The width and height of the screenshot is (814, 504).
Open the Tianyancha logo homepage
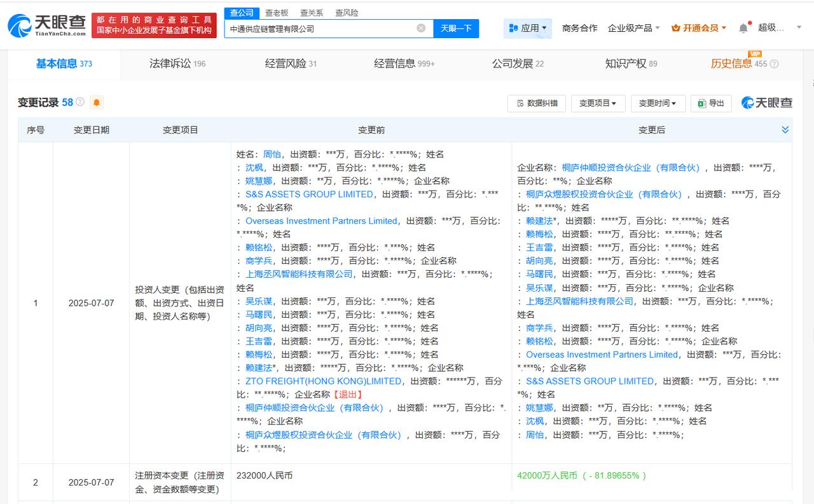click(x=47, y=24)
